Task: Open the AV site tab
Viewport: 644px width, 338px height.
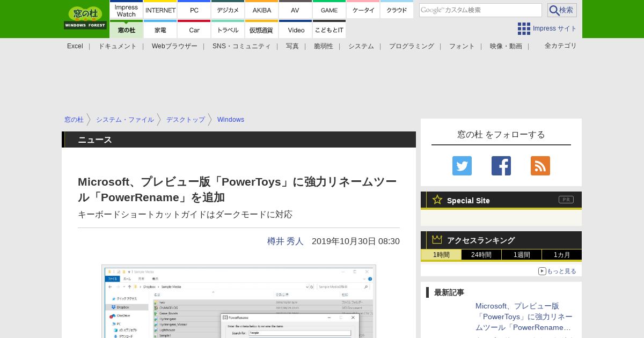Action: pyautogui.click(x=295, y=10)
